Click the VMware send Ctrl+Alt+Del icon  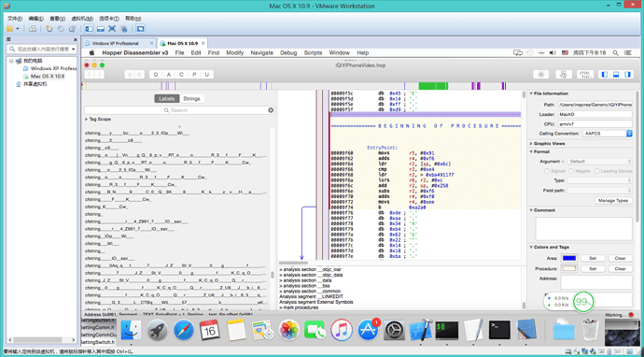32,29
